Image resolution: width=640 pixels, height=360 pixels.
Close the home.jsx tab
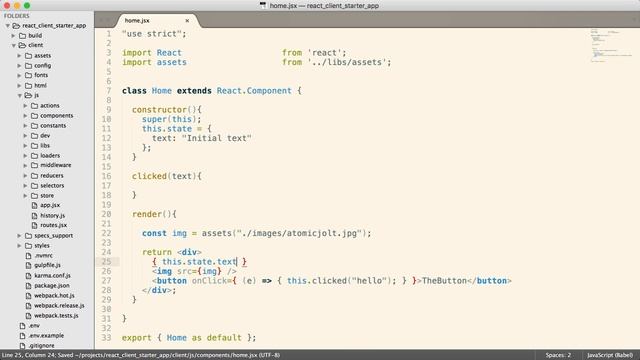point(187,20)
